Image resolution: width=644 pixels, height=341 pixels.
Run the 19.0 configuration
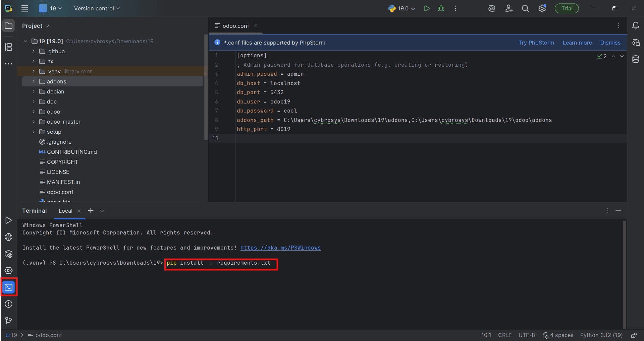click(427, 8)
